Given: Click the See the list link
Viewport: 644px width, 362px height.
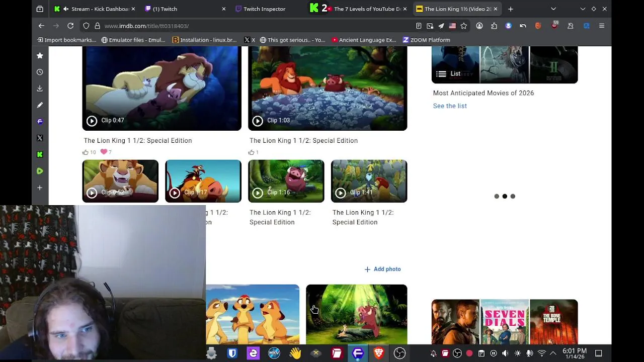Looking at the screenshot, I should (450, 106).
